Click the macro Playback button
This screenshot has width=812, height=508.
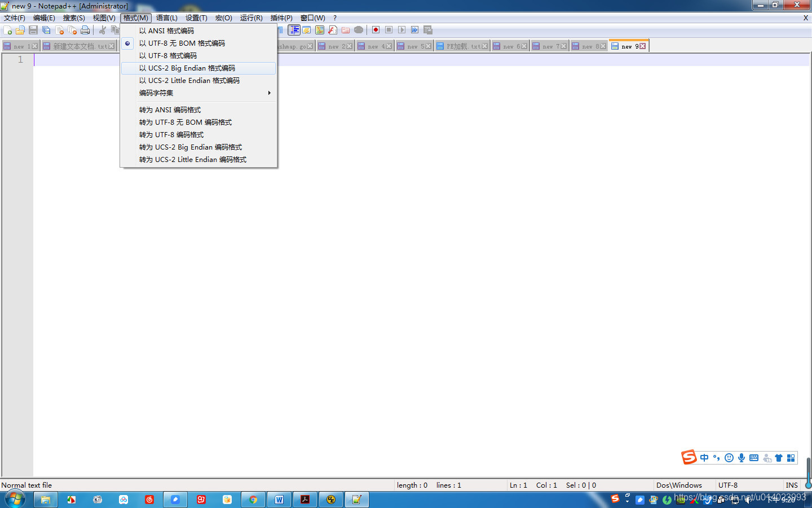401,30
